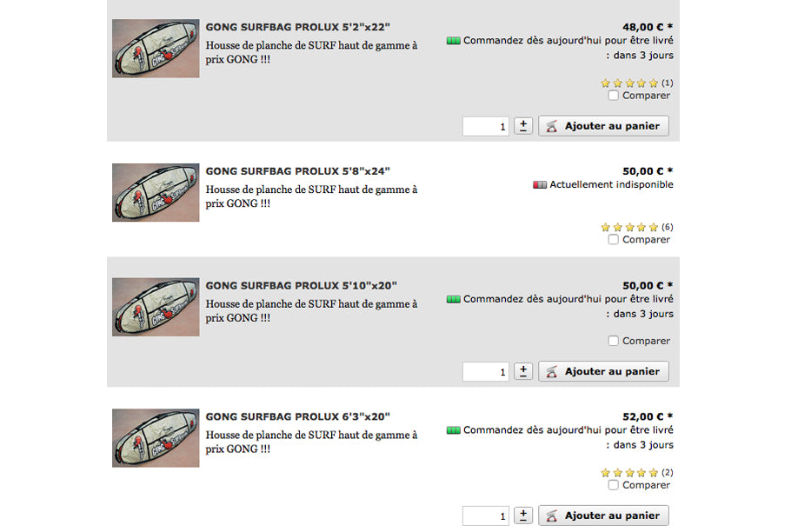Open star rating of PROLUX 5'2"x22" bag
Viewport: 791px width, 532px height.
pyautogui.click(x=629, y=83)
